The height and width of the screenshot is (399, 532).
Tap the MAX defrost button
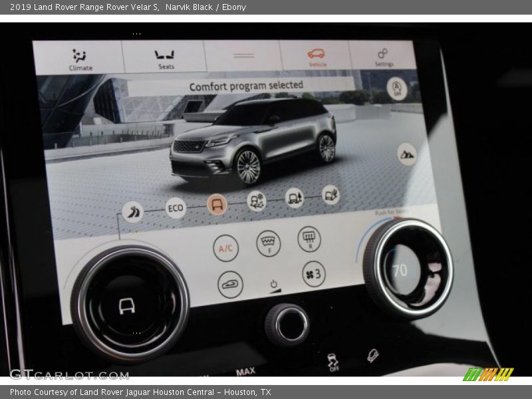point(245,372)
